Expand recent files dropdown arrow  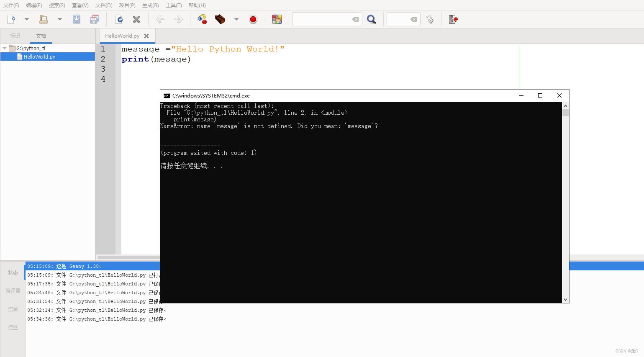click(x=60, y=19)
